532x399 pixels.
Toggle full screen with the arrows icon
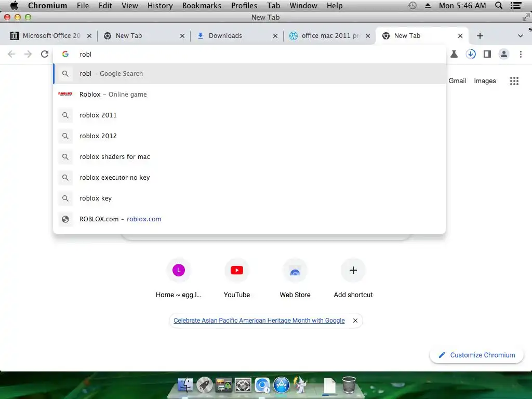pos(526,17)
